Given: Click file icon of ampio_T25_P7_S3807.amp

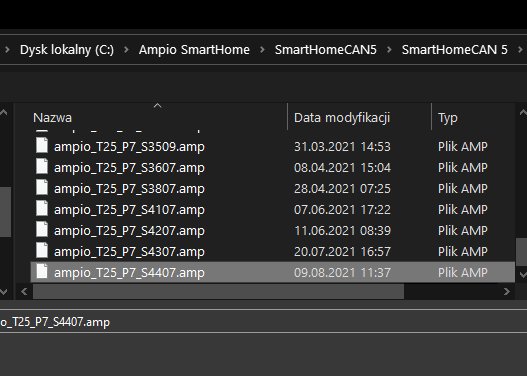Looking at the screenshot, I should (x=42, y=187).
